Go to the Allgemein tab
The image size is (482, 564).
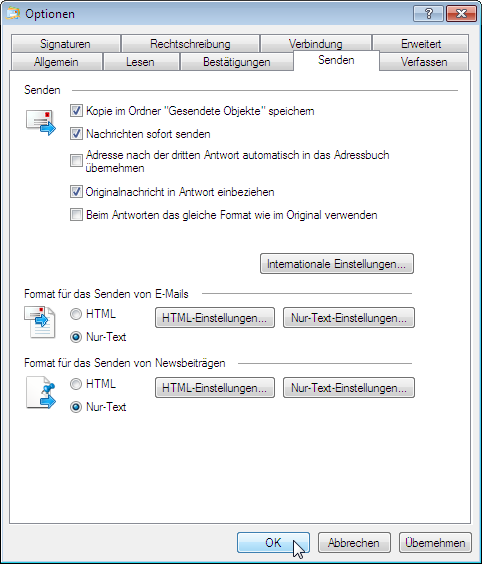[56, 62]
